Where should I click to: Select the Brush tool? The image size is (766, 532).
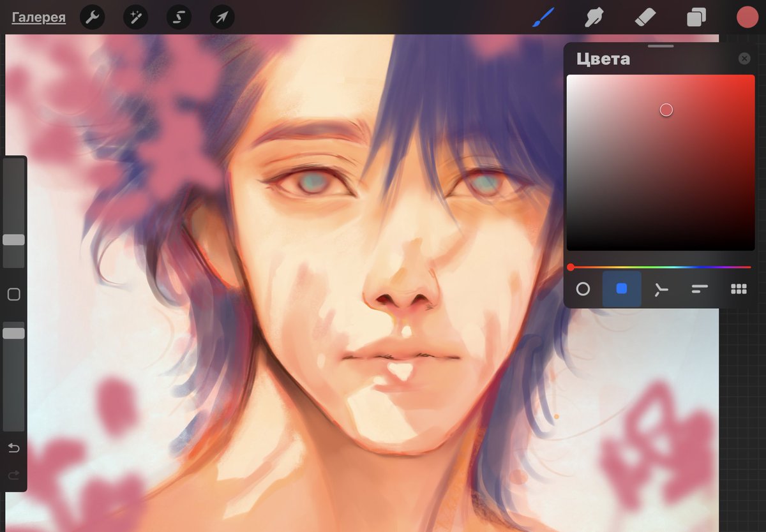point(544,17)
